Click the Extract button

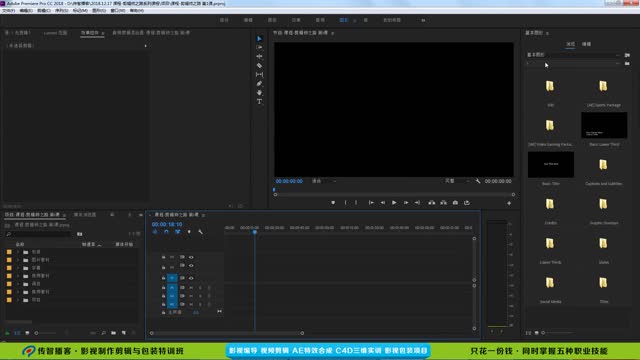pos(443,202)
